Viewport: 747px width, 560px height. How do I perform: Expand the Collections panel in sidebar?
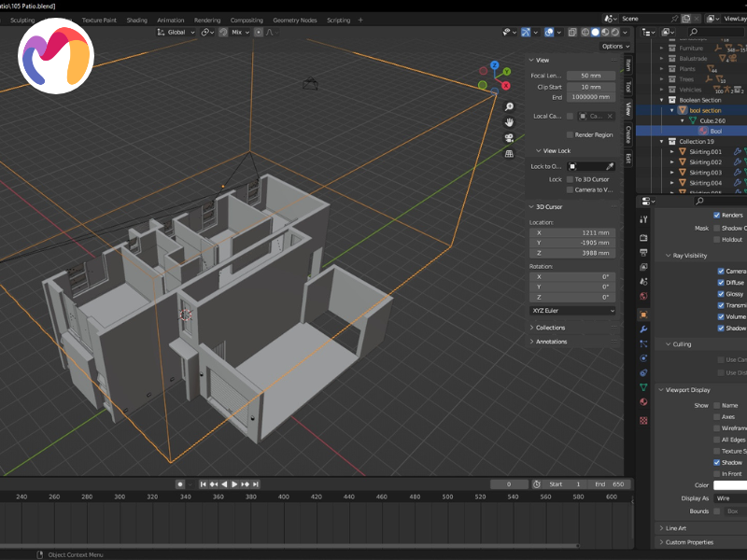(551, 328)
